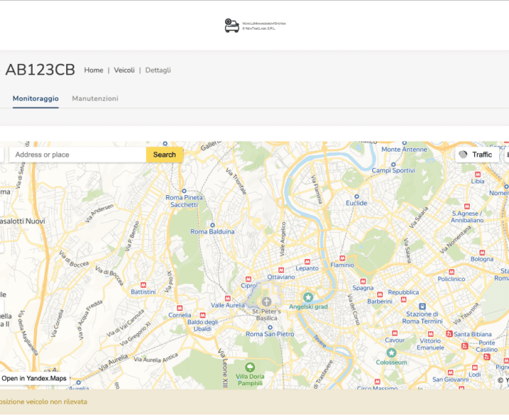
Task: Switch to the Manutenzioni tab
Action: pyautogui.click(x=95, y=98)
